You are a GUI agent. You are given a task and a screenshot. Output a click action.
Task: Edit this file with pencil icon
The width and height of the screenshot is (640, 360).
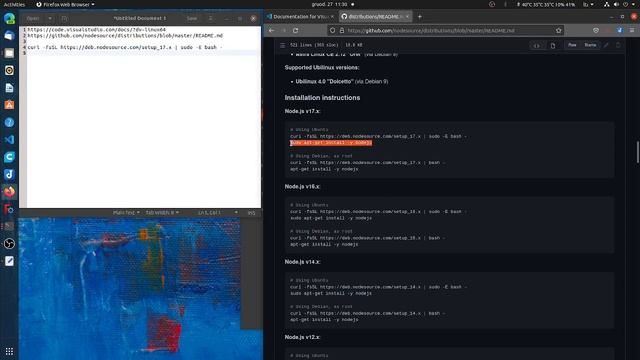(606, 45)
